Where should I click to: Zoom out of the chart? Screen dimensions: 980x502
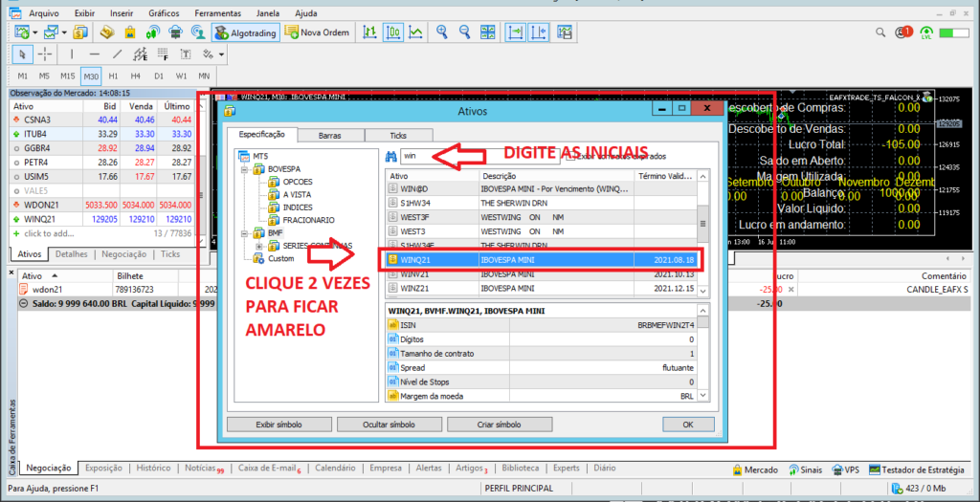[x=464, y=33]
